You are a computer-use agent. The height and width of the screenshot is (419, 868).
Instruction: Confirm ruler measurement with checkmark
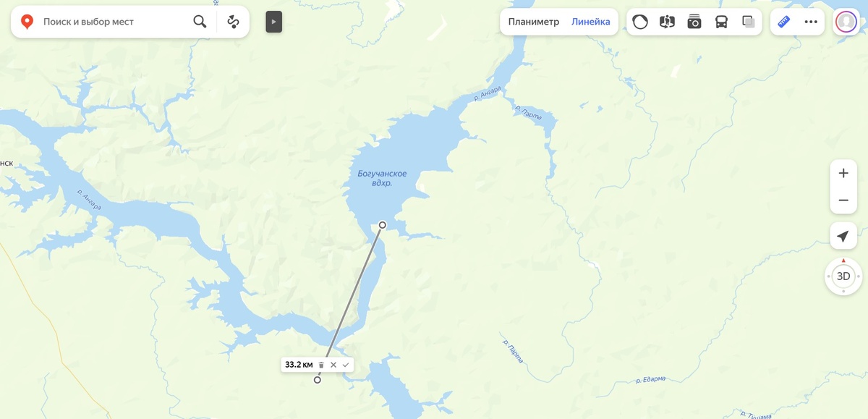[x=346, y=365]
